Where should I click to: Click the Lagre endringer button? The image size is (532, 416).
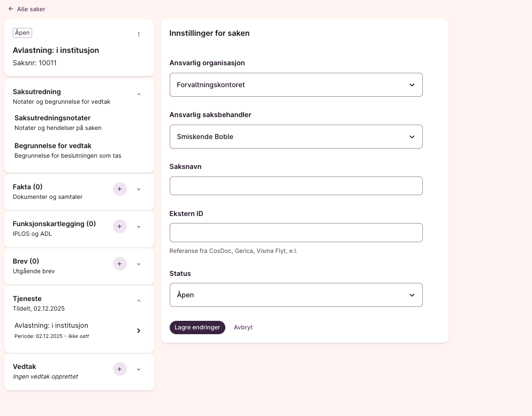[x=197, y=327]
